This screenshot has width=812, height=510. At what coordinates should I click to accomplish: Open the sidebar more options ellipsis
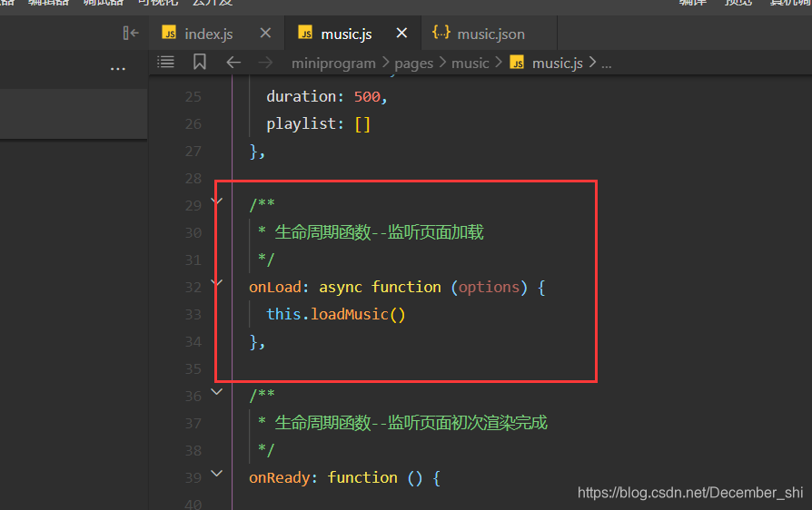(118, 69)
